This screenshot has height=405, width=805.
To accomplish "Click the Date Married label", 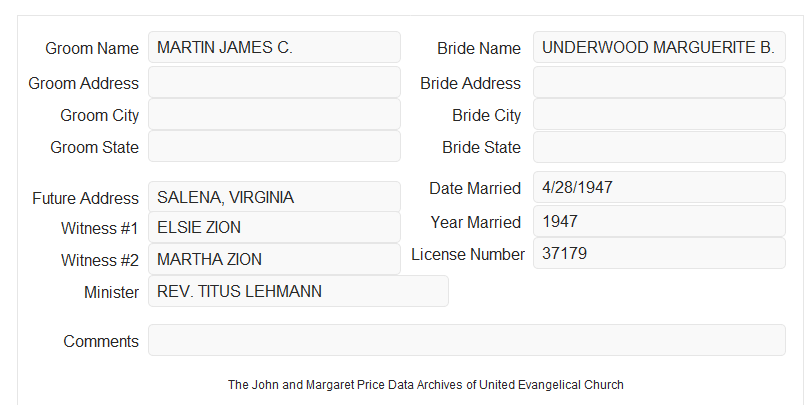I will click(475, 188).
